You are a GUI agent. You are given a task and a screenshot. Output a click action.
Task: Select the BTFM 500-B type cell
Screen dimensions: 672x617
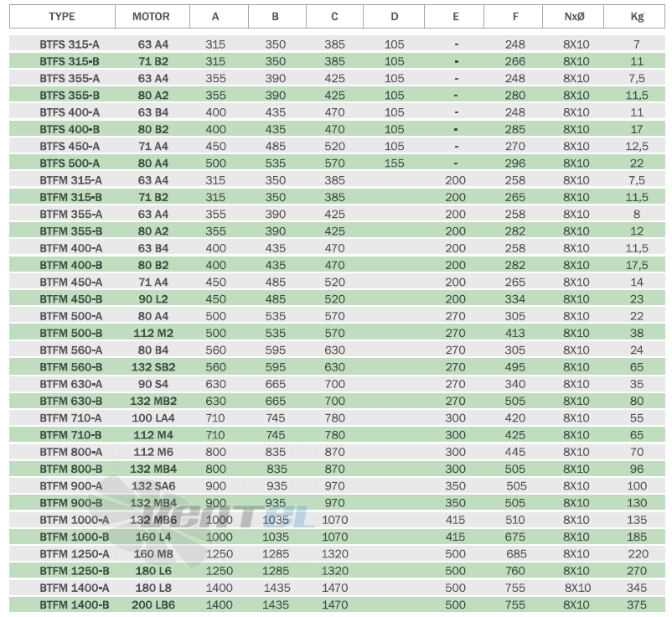[x=70, y=333]
